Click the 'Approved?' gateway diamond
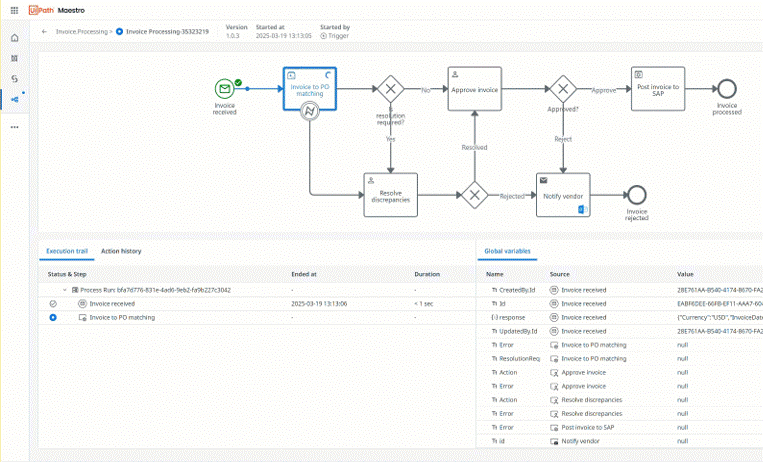The image size is (763, 462). 563,89
